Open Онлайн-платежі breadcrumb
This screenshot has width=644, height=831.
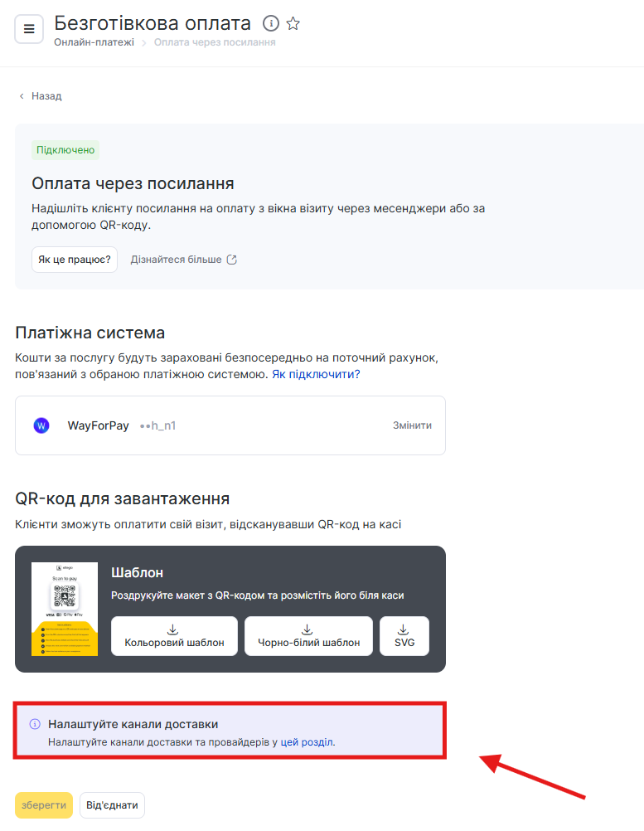click(x=94, y=42)
